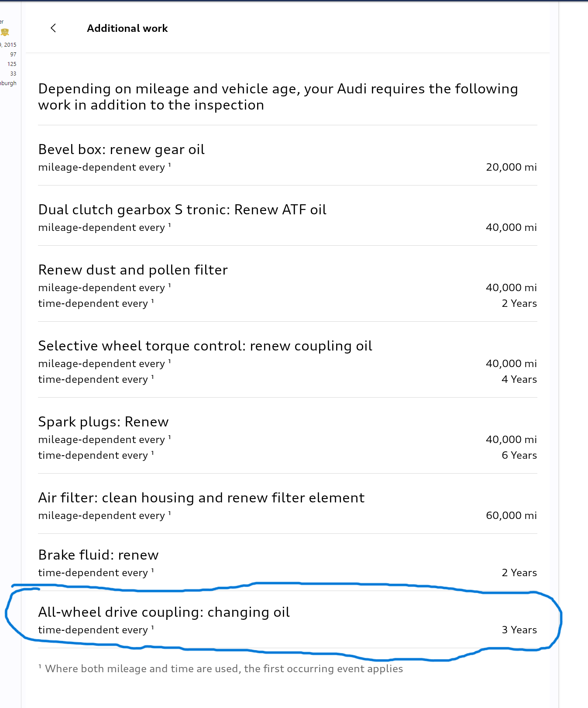Screen dimensions: 588x708
Task: Click the location text ending in 'burgh'
Action: (x=8, y=83)
